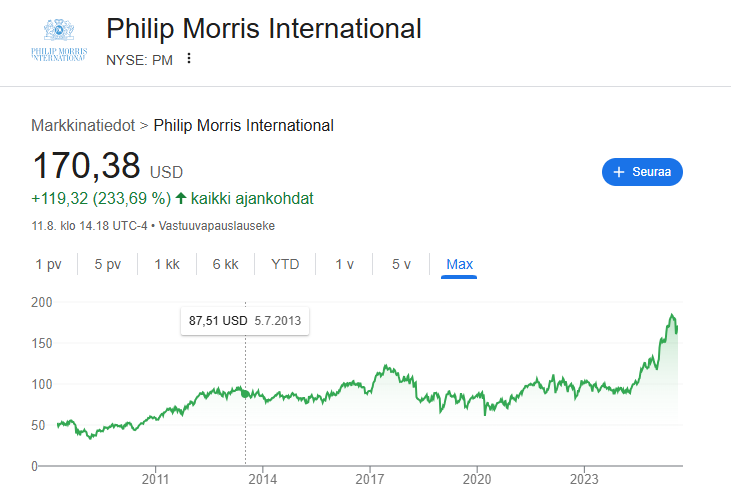Select the 5 pv time range tab
The image size is (731, 495).
pos(108,264)
